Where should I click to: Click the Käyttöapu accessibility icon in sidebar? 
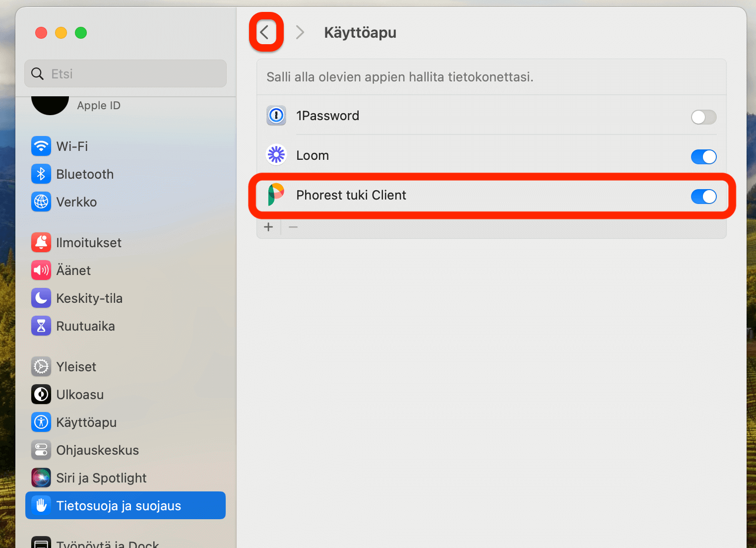pos(41,422)
